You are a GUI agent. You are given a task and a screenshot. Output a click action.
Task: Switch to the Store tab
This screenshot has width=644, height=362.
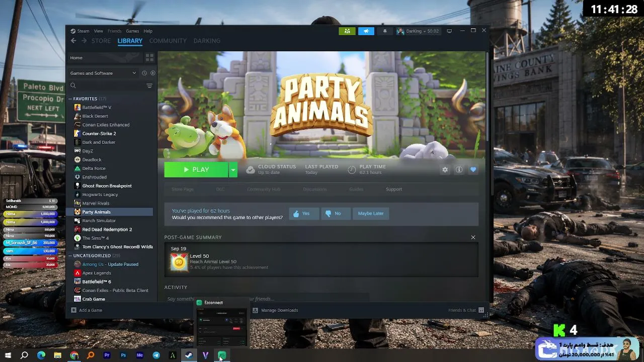101,41
